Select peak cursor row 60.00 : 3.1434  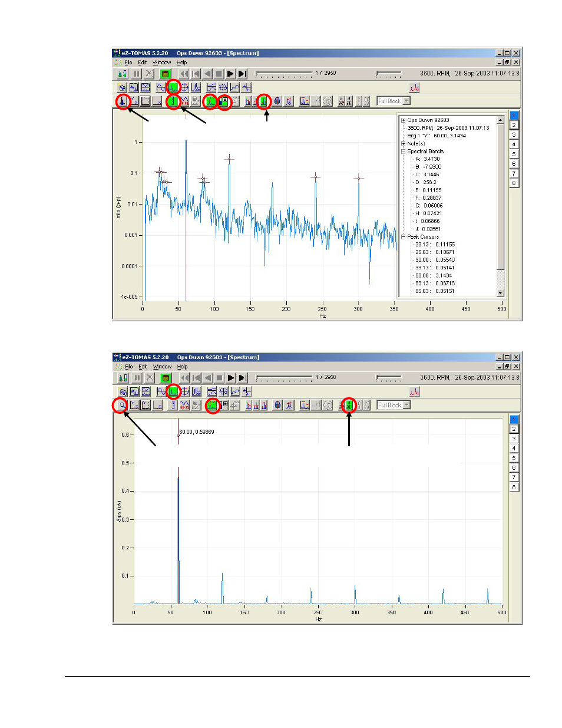click(x=434, y=276)
